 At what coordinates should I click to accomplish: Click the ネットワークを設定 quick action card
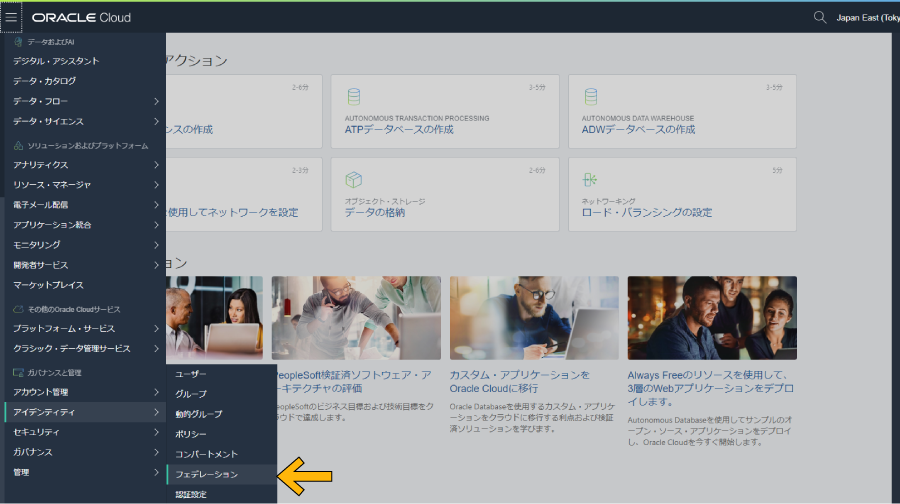tap(244, 195)
